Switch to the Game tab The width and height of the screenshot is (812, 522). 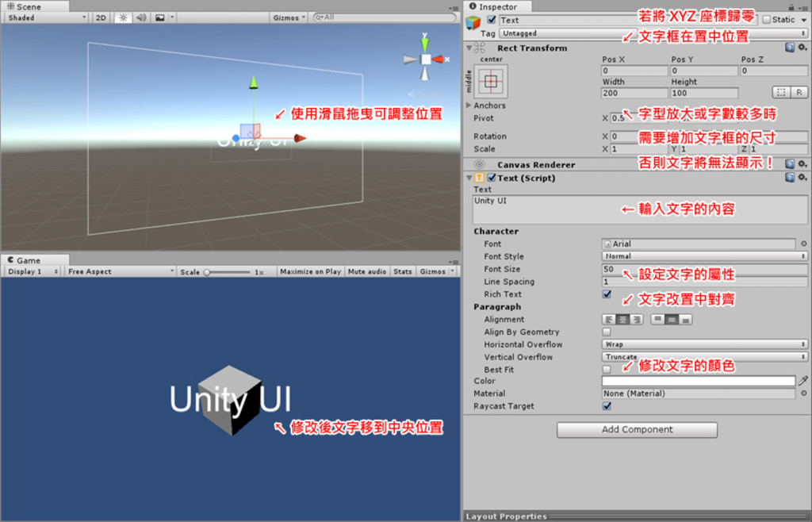35,260
